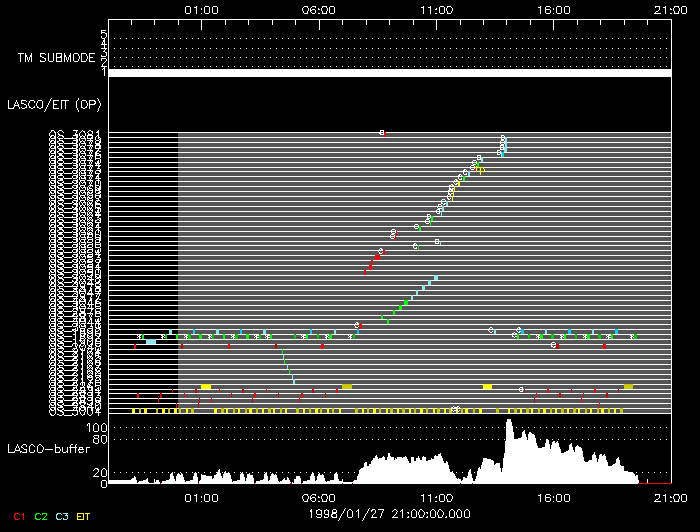This screenshot has width=700, height=532.
Task: Click the 5 value on the TM SUBMODE axis
Action: point(104,34)
